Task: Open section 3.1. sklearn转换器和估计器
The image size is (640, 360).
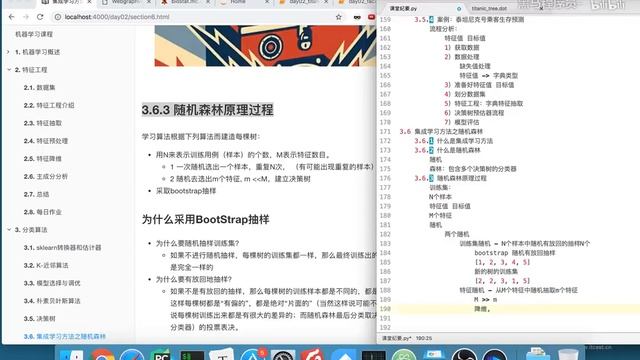Action: click(62, 247)
